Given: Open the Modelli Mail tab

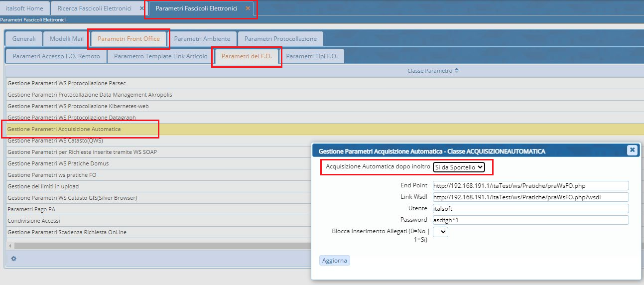Looking at the screenshot, I should coord(67,39).
